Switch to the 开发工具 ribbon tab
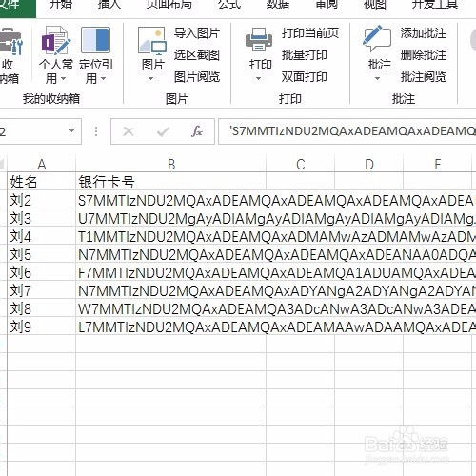 point(435,5)
